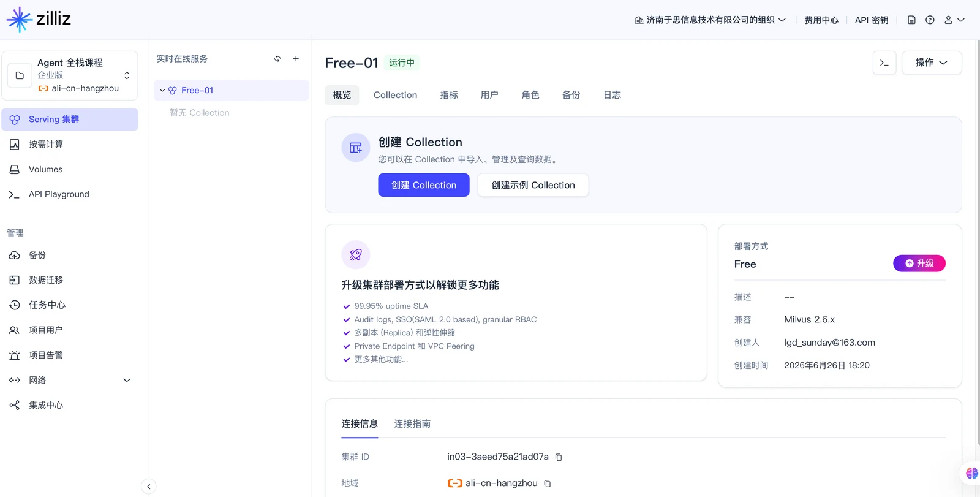Open 项目用户 in sidebar
This screenshot has width=980, height=497.
(x=70, y=330)
